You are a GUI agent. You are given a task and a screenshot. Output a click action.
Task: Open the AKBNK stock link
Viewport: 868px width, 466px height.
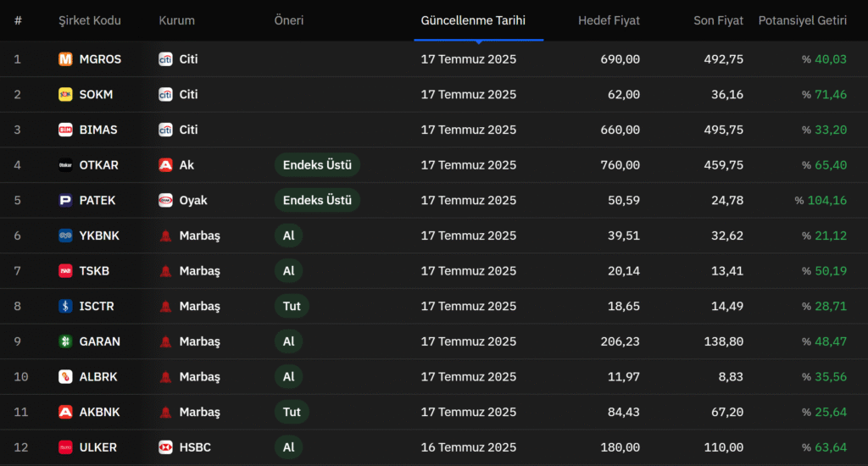(x=100, y=412)
